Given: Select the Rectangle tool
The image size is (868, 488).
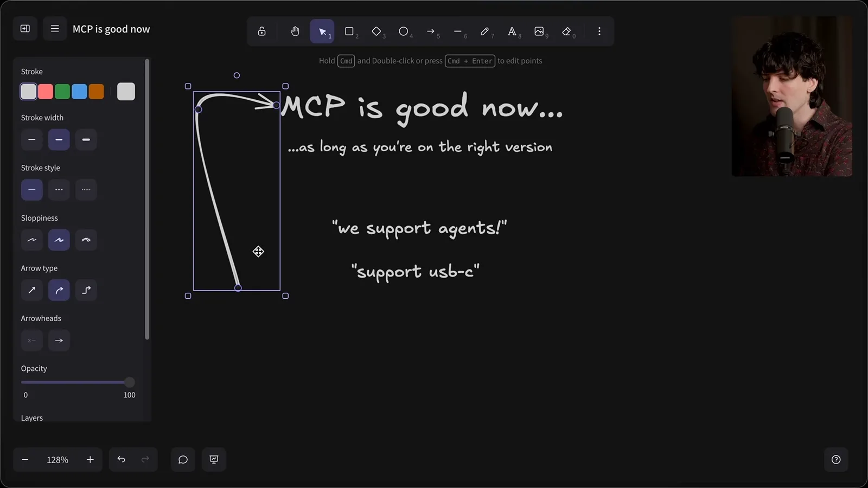Looking at the screenshot, I should [349, 31].
